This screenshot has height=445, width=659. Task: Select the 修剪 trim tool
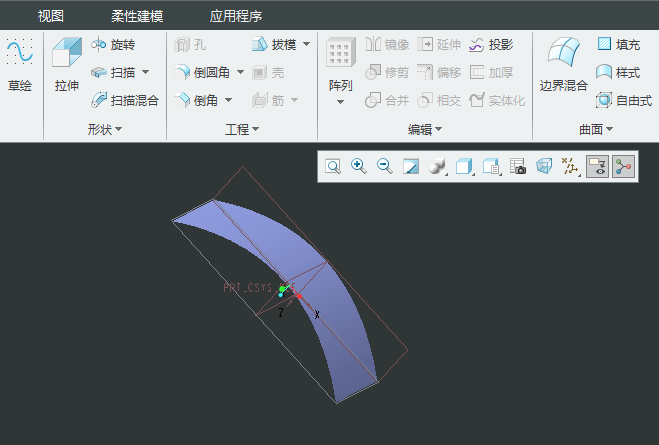(387, 73)
